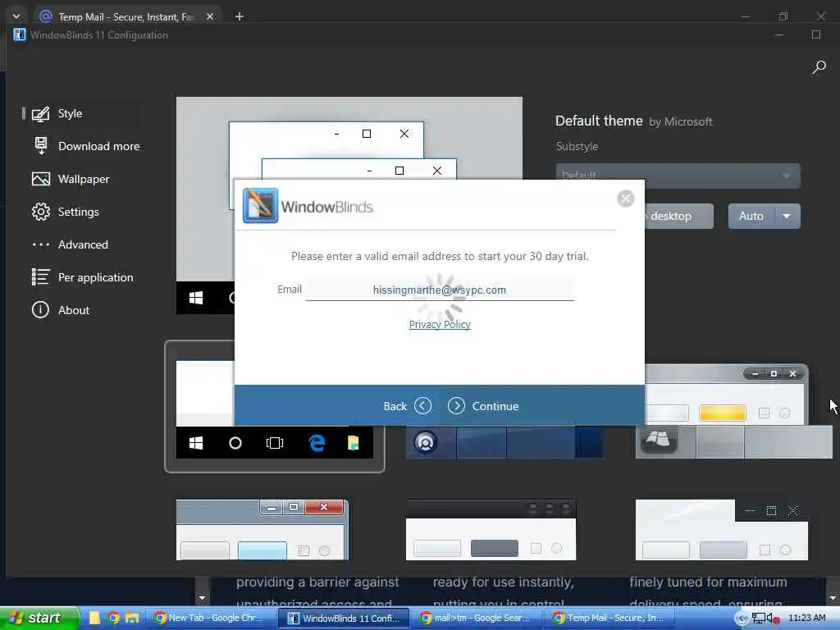Select Download more in the sidebar

[x=98, y=146]
